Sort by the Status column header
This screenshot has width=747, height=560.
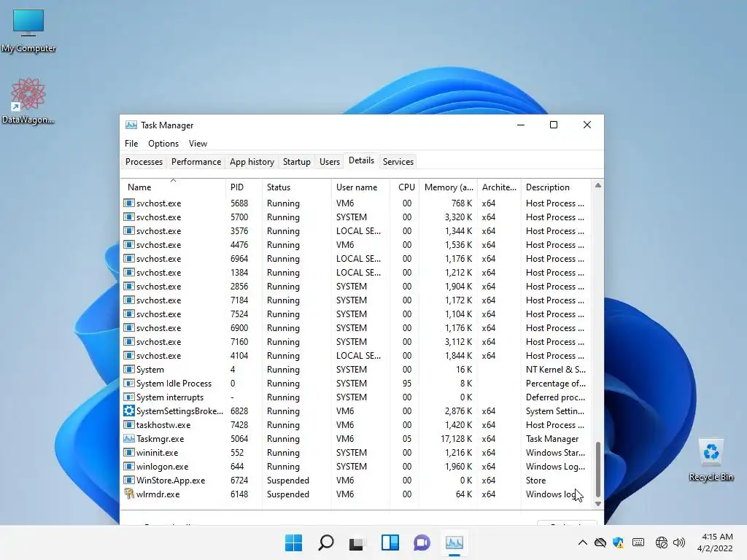pyautogui.click(x=296, y=187)
